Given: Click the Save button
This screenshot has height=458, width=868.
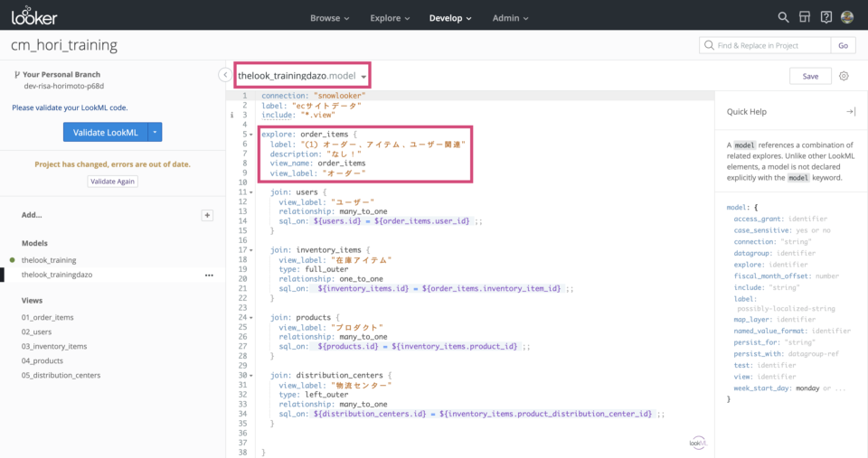Looking at the screenshot, I should click(x=810, y=76).
